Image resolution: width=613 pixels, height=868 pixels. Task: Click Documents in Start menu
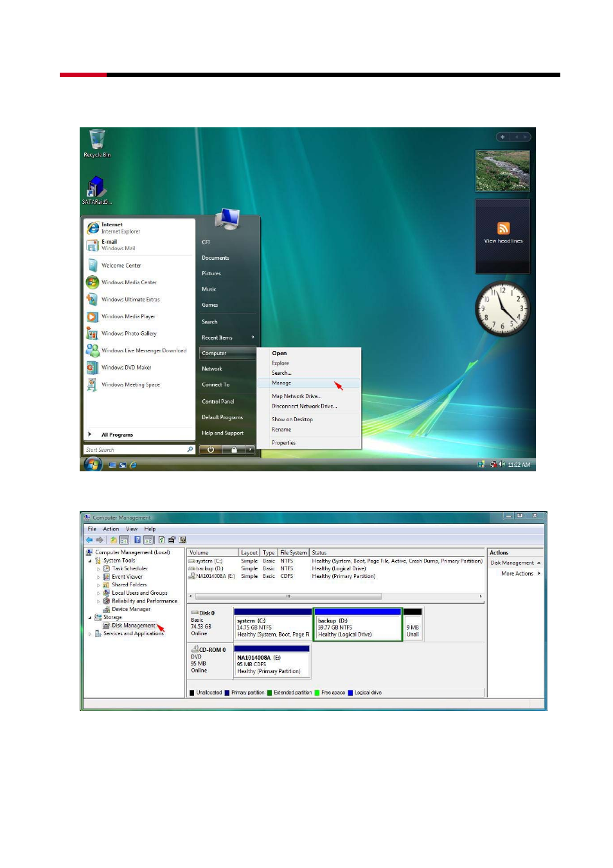click(215, 258)
